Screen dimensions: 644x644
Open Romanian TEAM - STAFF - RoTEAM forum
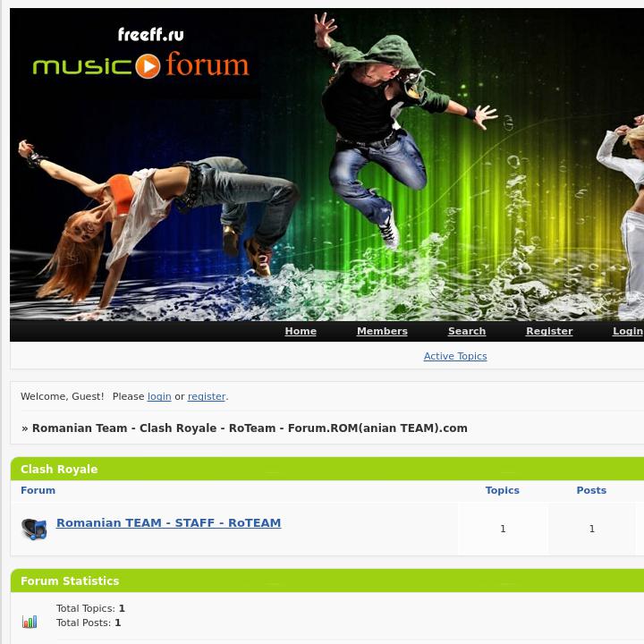[168, 523]
